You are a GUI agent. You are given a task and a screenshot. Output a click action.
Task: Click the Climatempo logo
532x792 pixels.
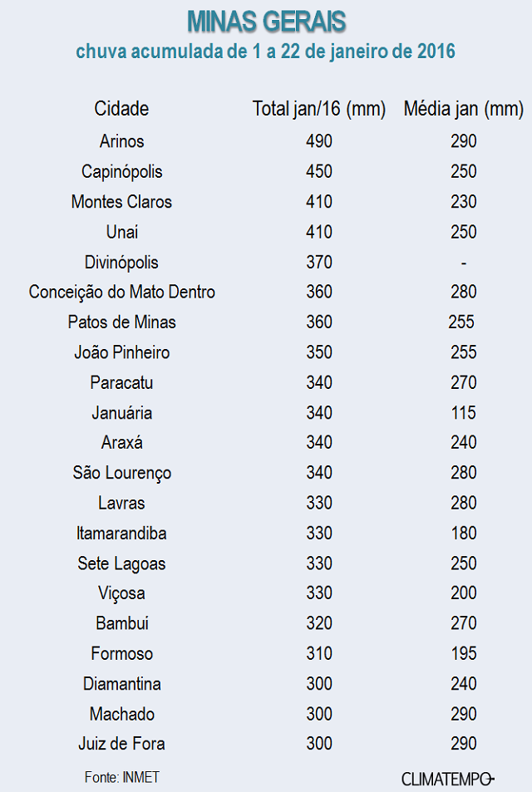pyautogui.click(x=447, y=779)
